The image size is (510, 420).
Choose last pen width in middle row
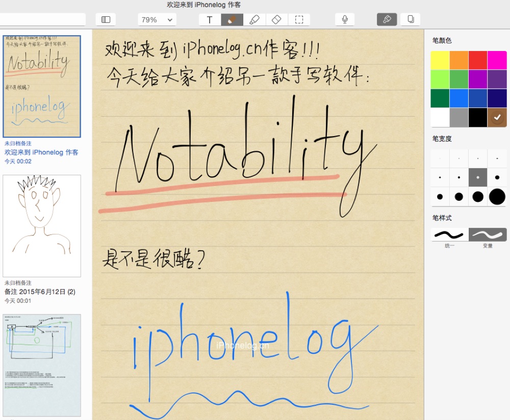(x=497, y=177)
